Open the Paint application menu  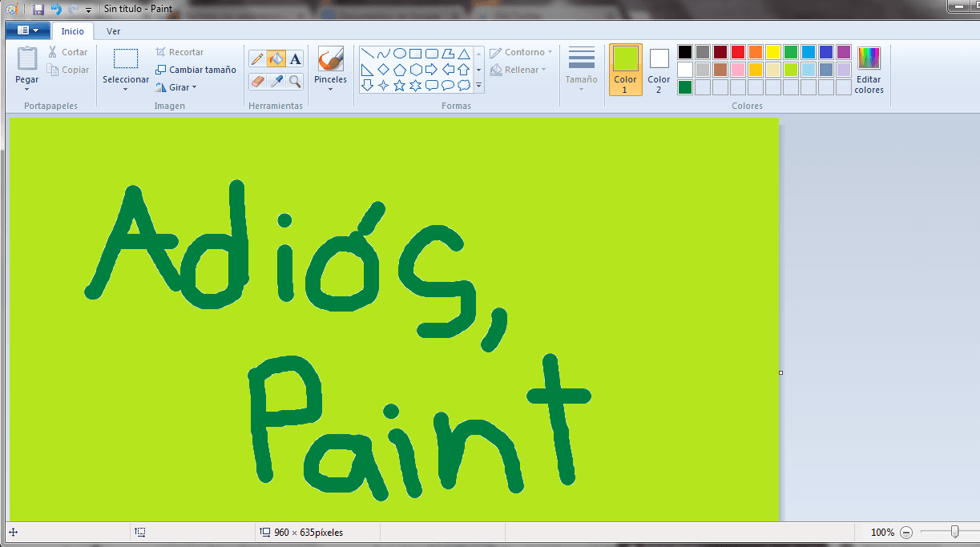(x=26, y=29)
